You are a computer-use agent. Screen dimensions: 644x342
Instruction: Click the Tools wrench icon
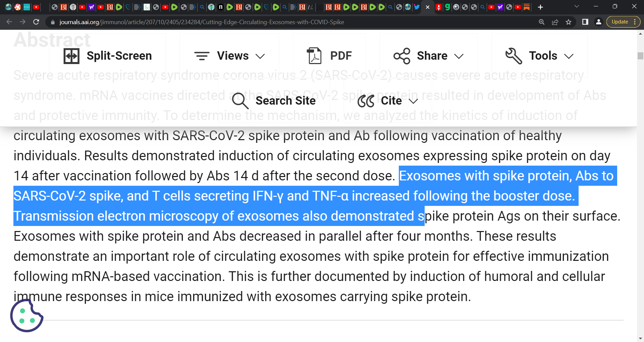click(514, 56)
